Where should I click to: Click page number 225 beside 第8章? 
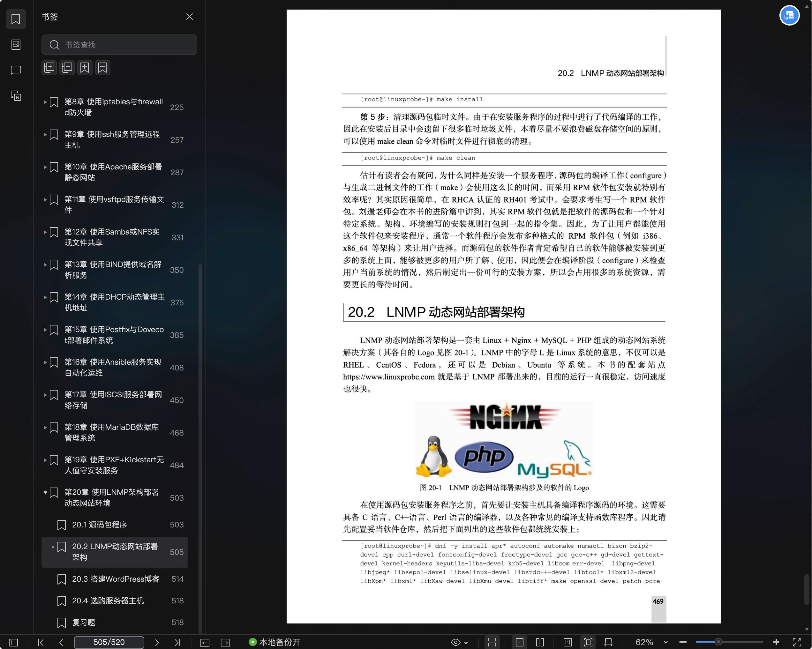pos(177,107)
